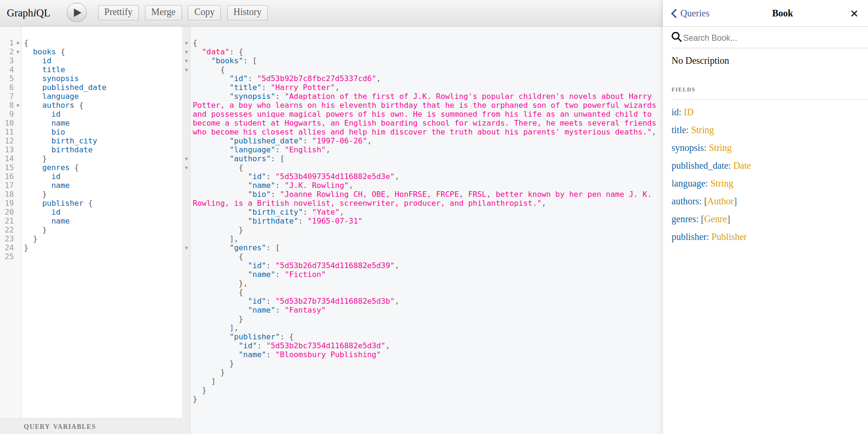Image resolution: width=868 pixels, height=434 pixels.
Task: Click line number 25 in gutter
Action: coord(9,257)
